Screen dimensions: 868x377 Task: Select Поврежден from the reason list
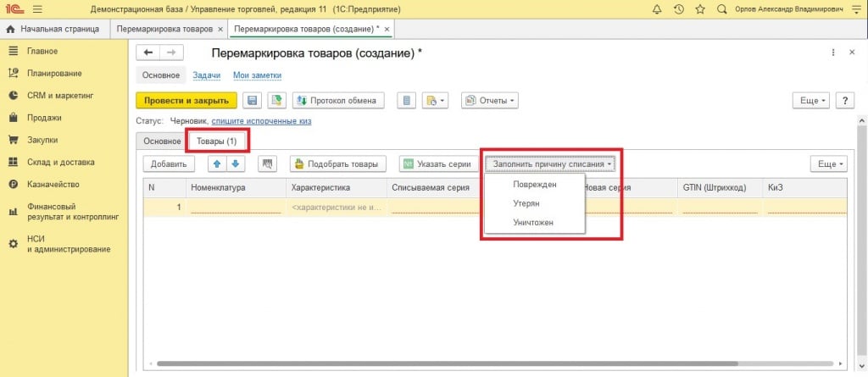click(x=534, y=185)
